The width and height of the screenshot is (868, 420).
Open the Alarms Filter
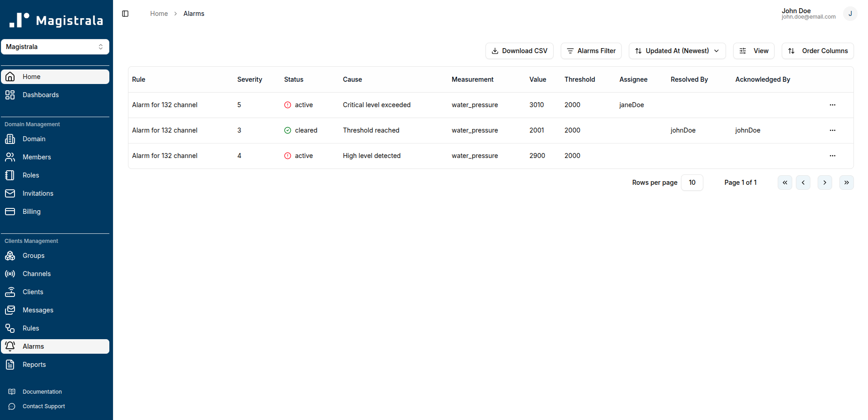coord(591,51)
